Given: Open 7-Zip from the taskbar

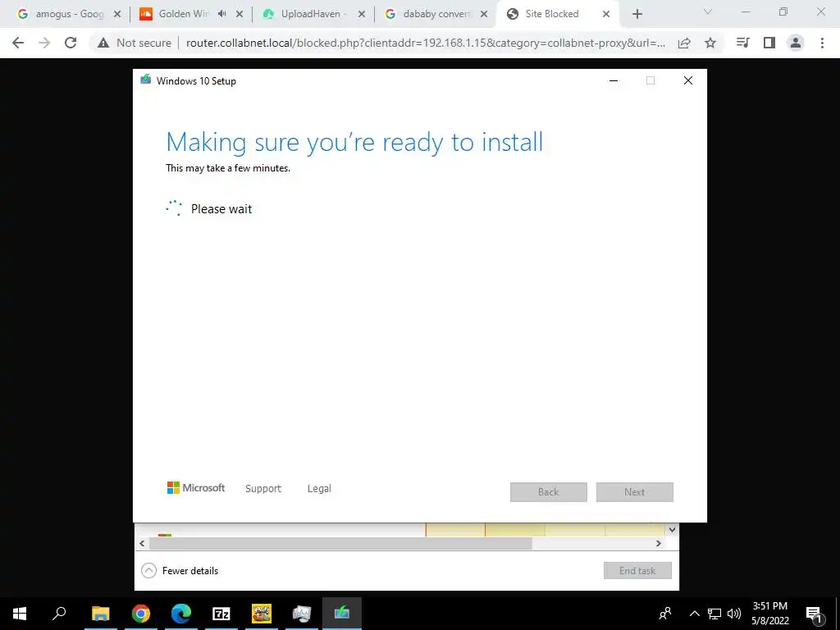Looking at the screenshot, I should tap(221, 614).
